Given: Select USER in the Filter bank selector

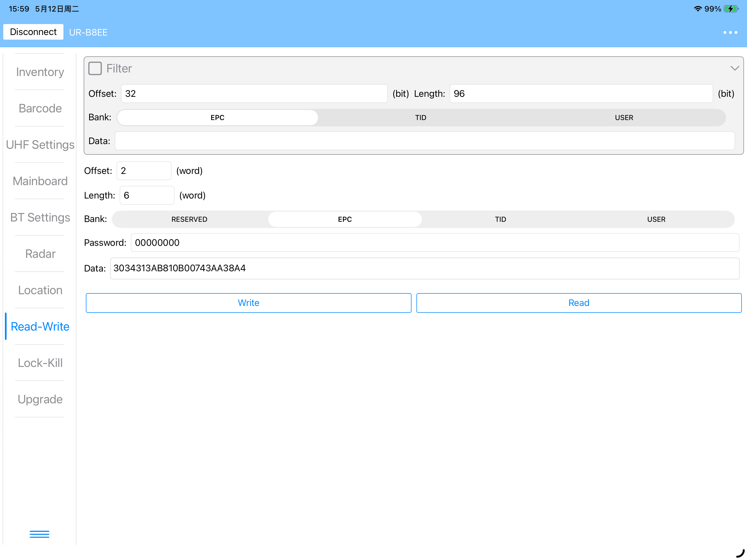Looking at the screenshot, I should (624, 118).
